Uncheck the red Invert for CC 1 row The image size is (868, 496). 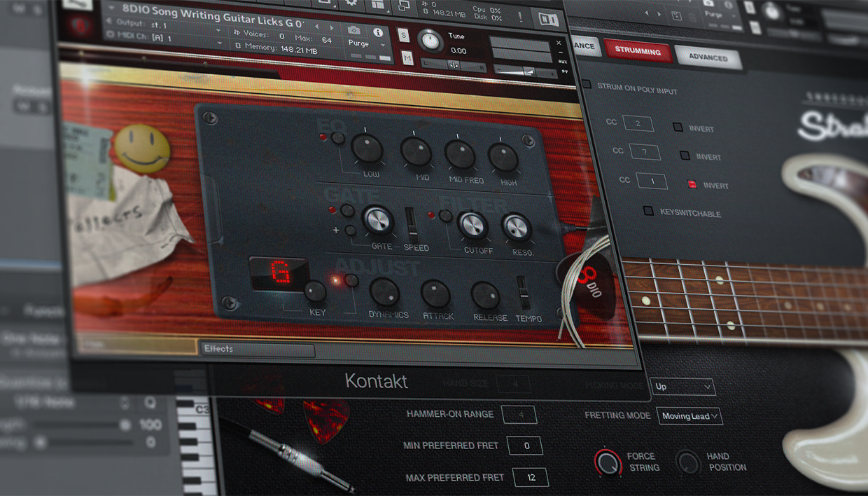point(692,184)
